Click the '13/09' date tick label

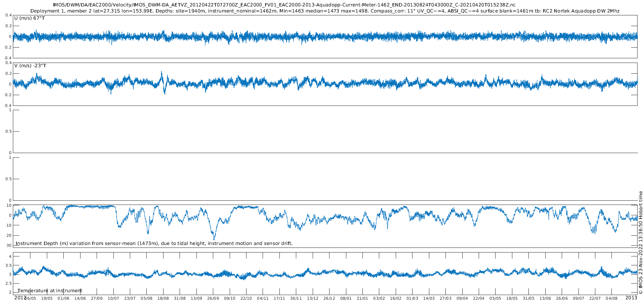pos(196,298)
